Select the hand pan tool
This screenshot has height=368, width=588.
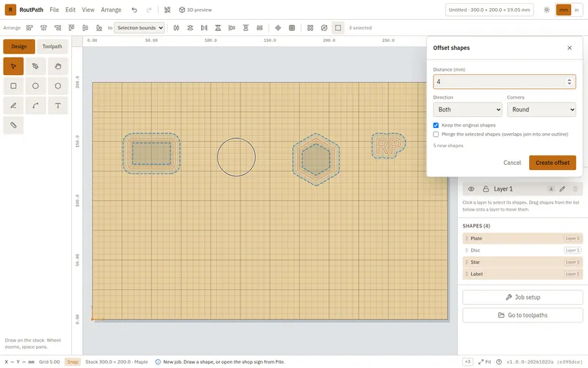tap(58, 66)
